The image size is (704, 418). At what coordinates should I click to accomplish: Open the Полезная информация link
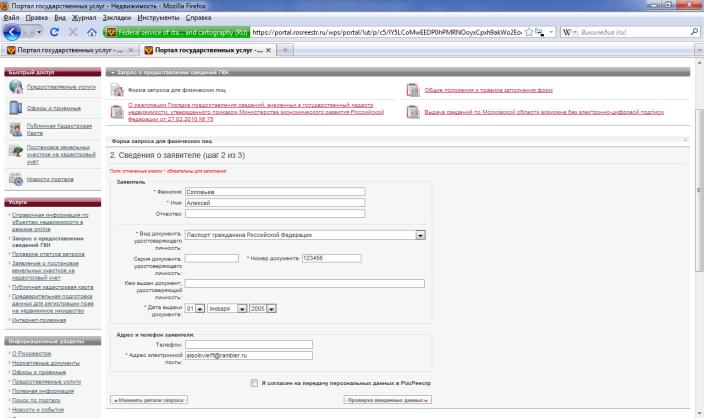click(x=43, y=391)
